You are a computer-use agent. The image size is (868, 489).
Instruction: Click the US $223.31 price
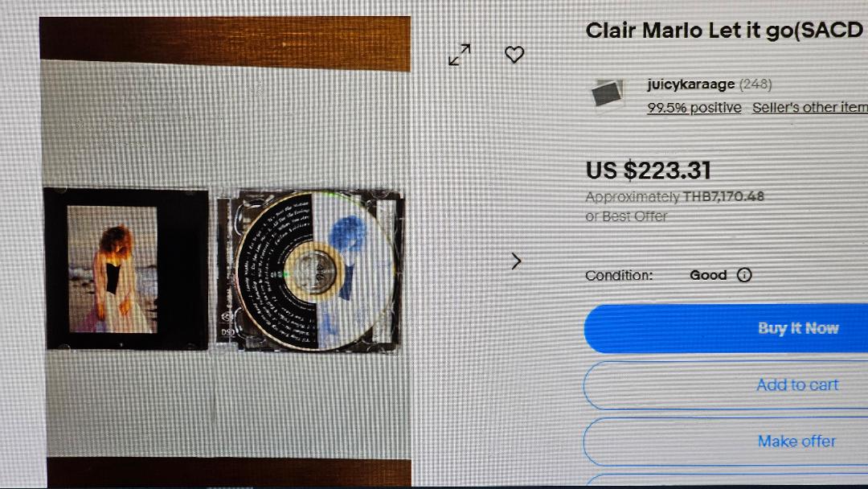coord(649,170)
